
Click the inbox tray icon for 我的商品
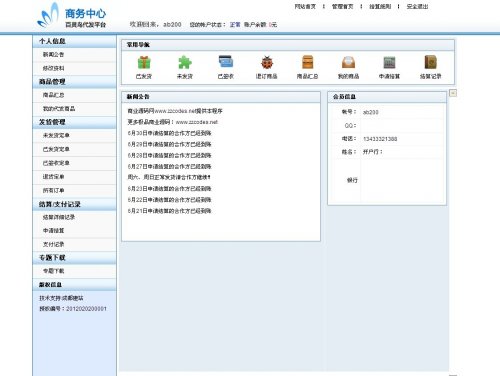click(x=348, y=62)
